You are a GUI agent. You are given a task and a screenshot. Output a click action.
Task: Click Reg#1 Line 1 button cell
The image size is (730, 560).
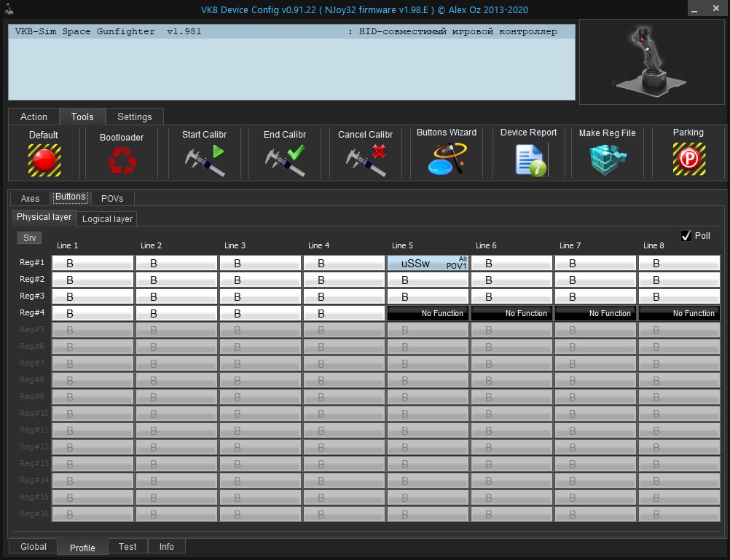93,264
